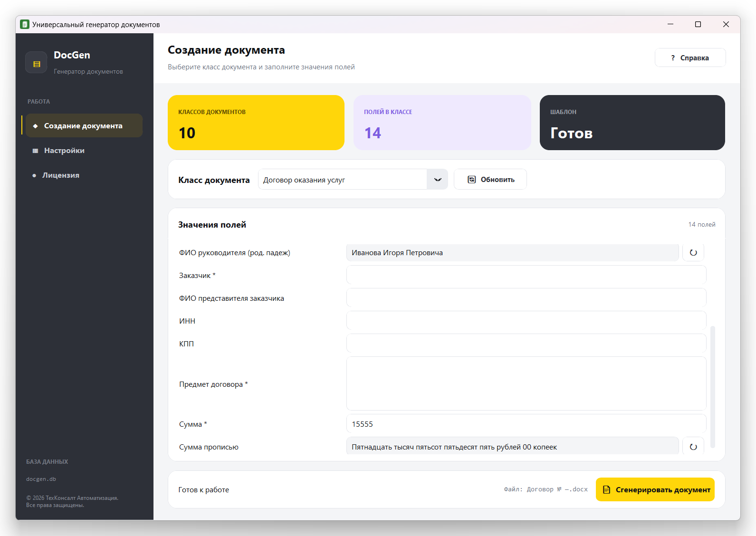The image size is (756, 536).
Task: Click the 'Готов к работе' status text
Action: (203, 490)
